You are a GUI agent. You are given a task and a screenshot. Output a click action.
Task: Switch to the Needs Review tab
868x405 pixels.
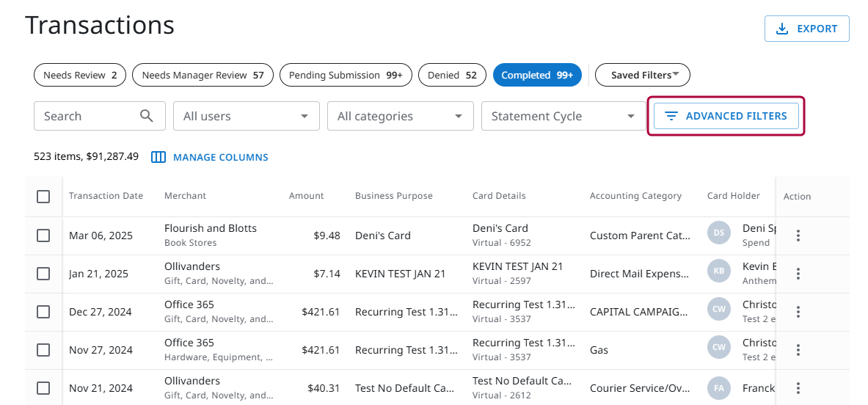tap(80, 75)
